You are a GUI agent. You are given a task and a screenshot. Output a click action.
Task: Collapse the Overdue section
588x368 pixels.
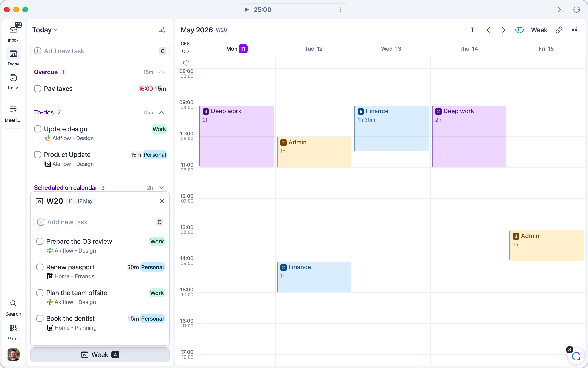(x=161, y=72)
